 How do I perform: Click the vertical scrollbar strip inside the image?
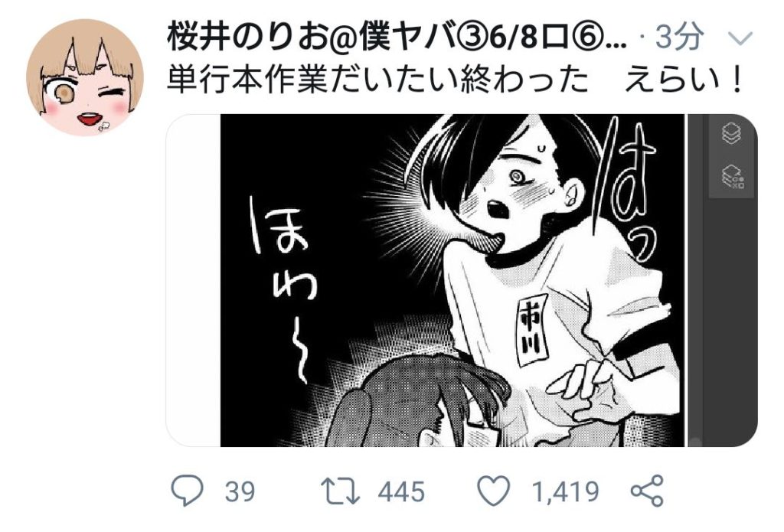tap(695, 280)
